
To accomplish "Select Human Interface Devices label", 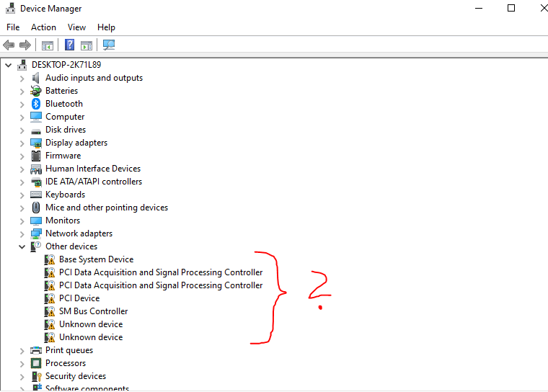I will [93, 169].
